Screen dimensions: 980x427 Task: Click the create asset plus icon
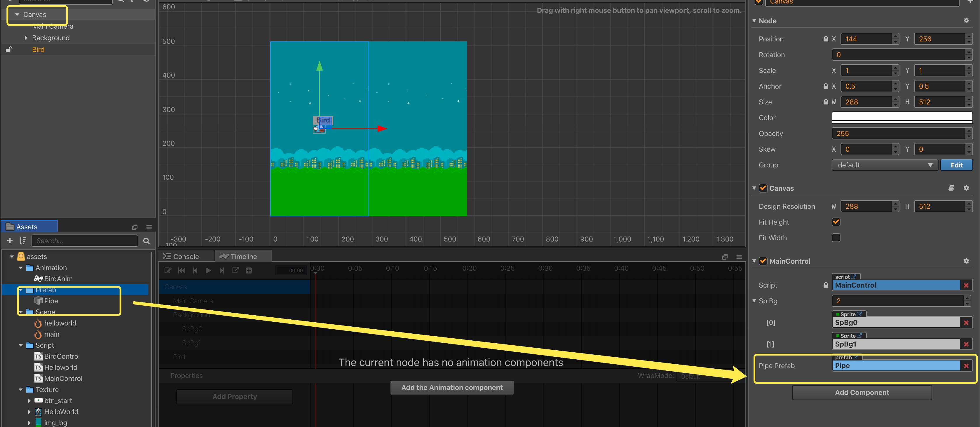(10, 241)
